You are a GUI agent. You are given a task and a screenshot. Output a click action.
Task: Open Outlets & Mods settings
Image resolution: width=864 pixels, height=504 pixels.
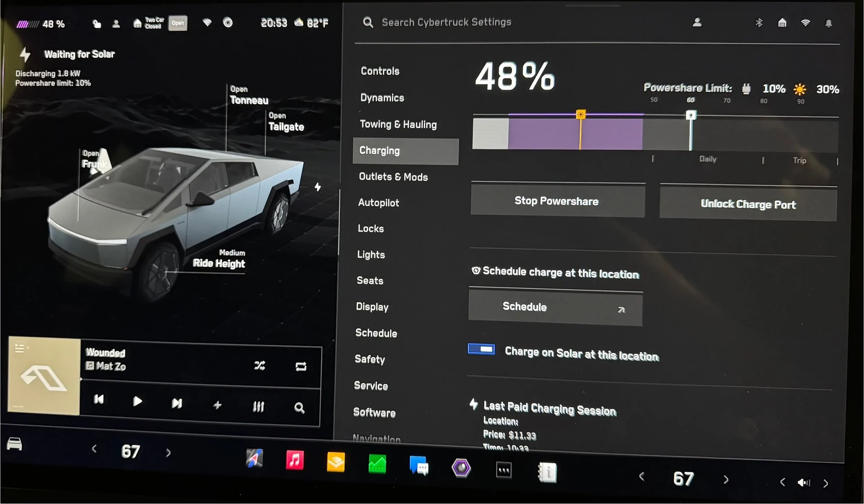pyautogui.click(x=393, y=177)
